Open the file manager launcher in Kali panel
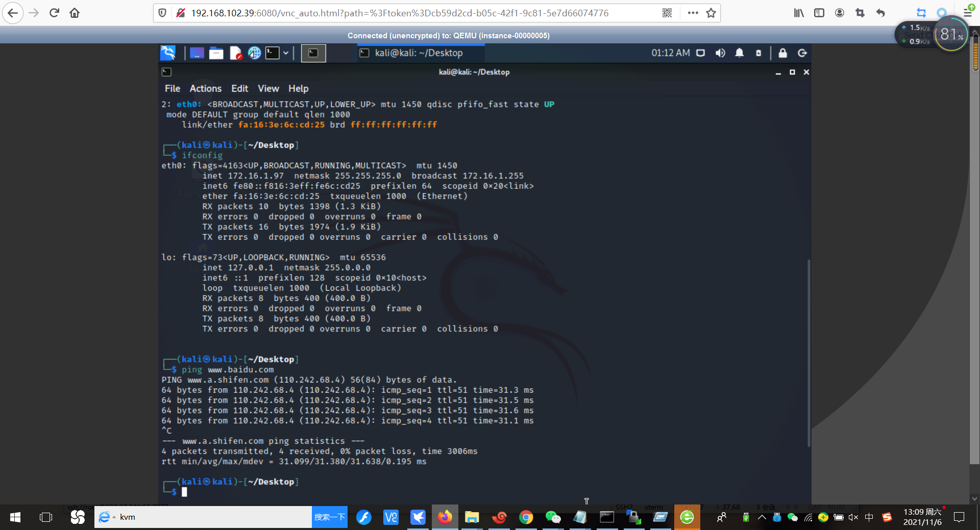The image size is (980, 530). (x=216, y=53)
